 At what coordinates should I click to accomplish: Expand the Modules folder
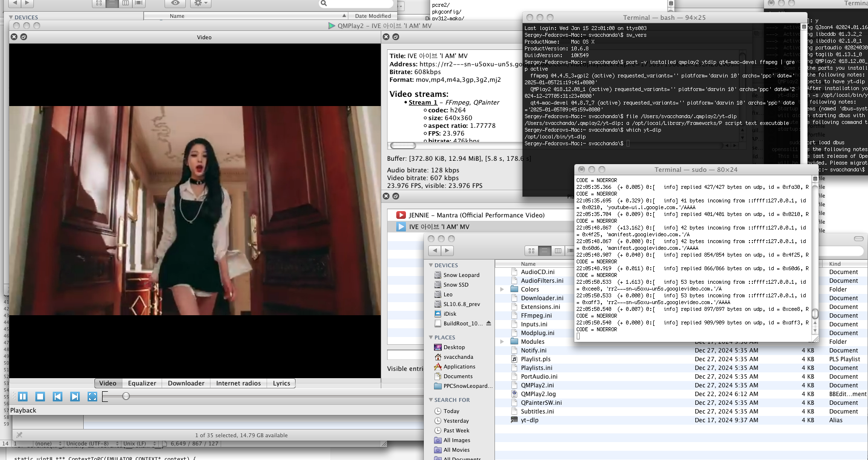coord(502,342)
